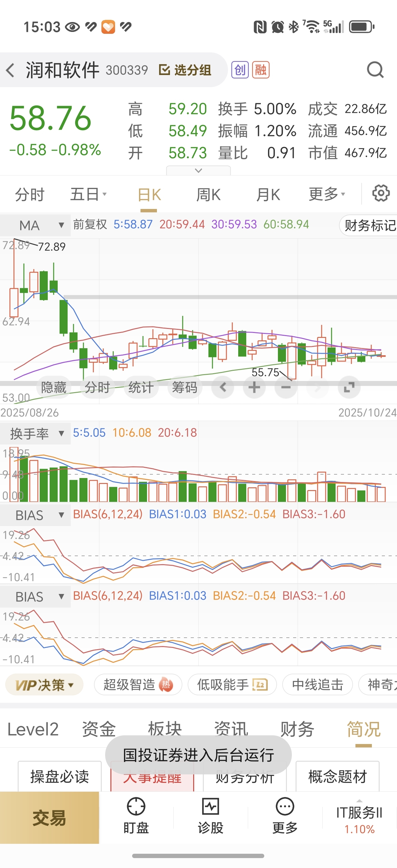
Task: Open the 资讯 tab
Action: point(231,729)
